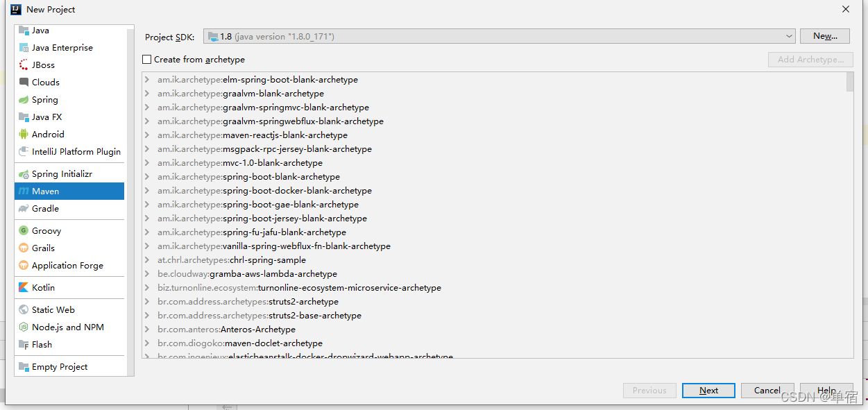Select turnonline-ecosystem-microservice-archetype row
The height and width of the screenshot is (410, 868).
coord(494,288)
